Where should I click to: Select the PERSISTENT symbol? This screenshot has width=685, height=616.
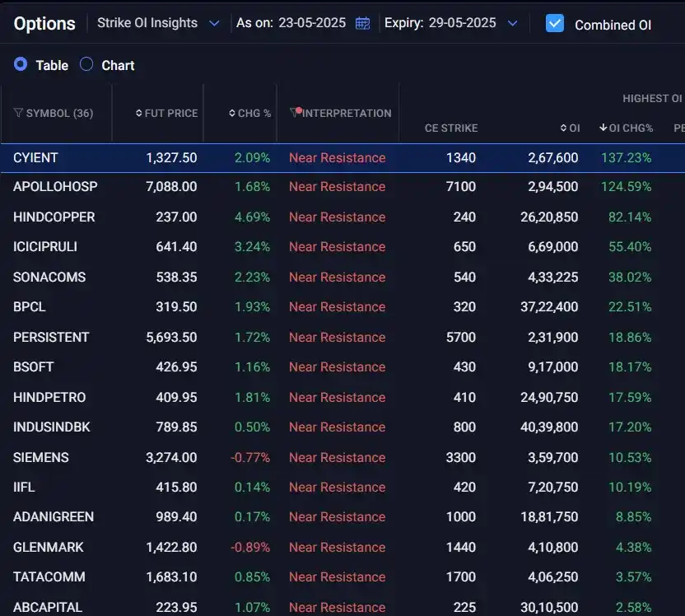pyautogui.click(x=51, y=338)
